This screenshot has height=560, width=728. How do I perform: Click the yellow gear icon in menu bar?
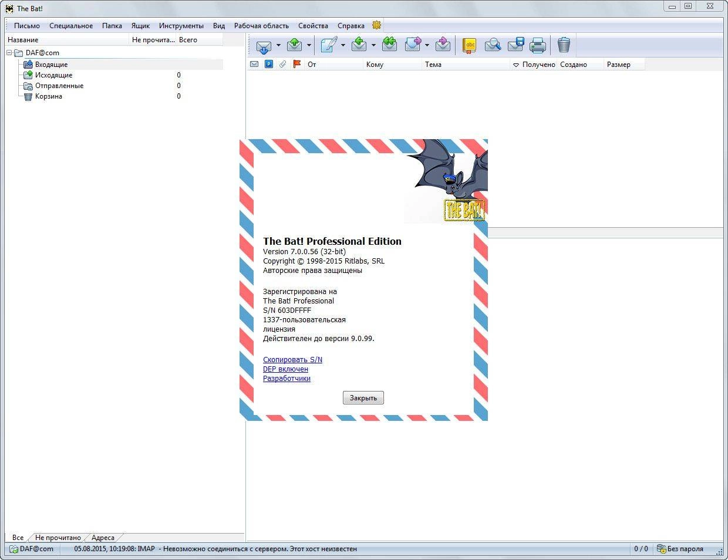coord(377,25)
